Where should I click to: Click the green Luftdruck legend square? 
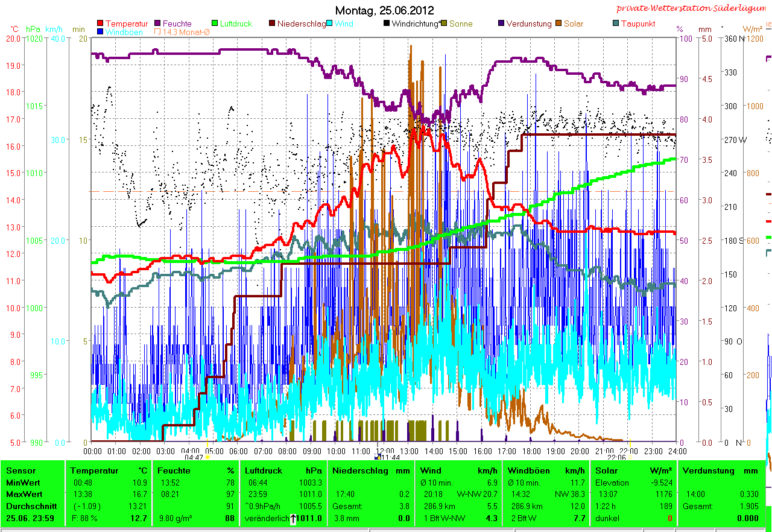214,24
